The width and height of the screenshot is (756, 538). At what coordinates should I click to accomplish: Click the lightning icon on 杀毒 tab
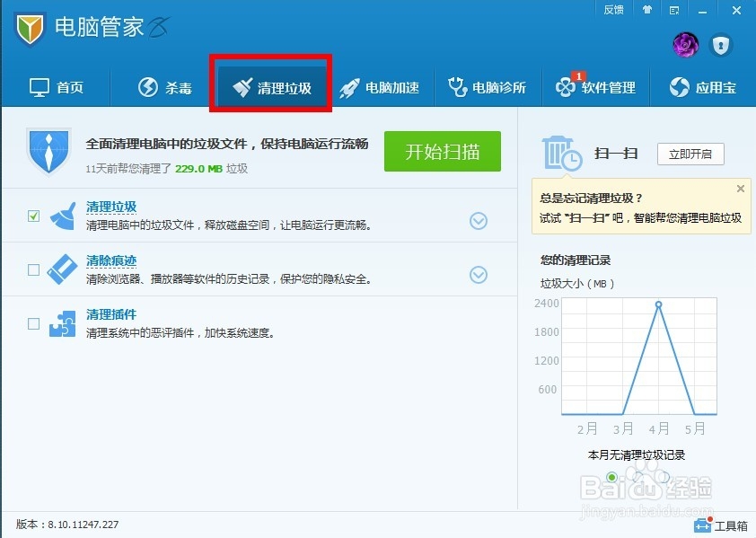click(x=148, y=87)
